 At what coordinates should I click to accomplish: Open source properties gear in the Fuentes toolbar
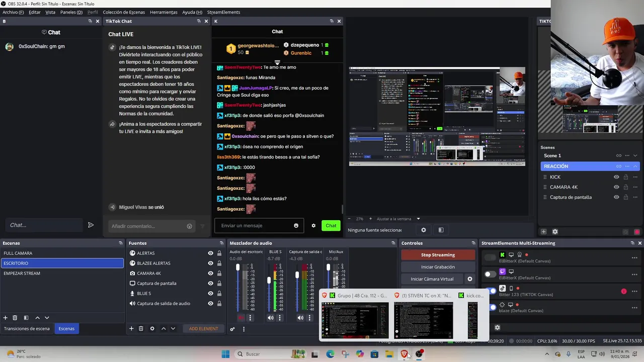coord(152,329)
